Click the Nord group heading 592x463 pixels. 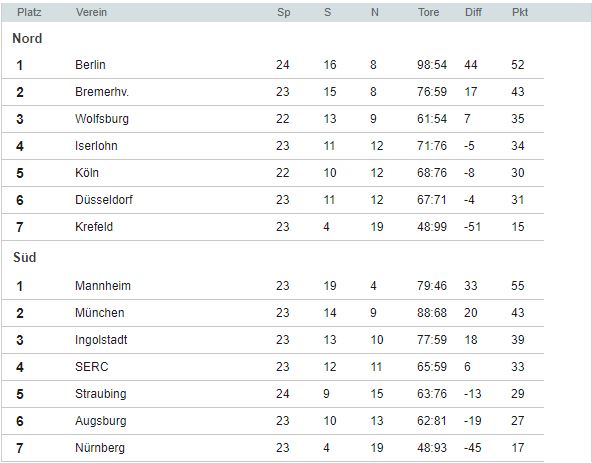[27, 39]
